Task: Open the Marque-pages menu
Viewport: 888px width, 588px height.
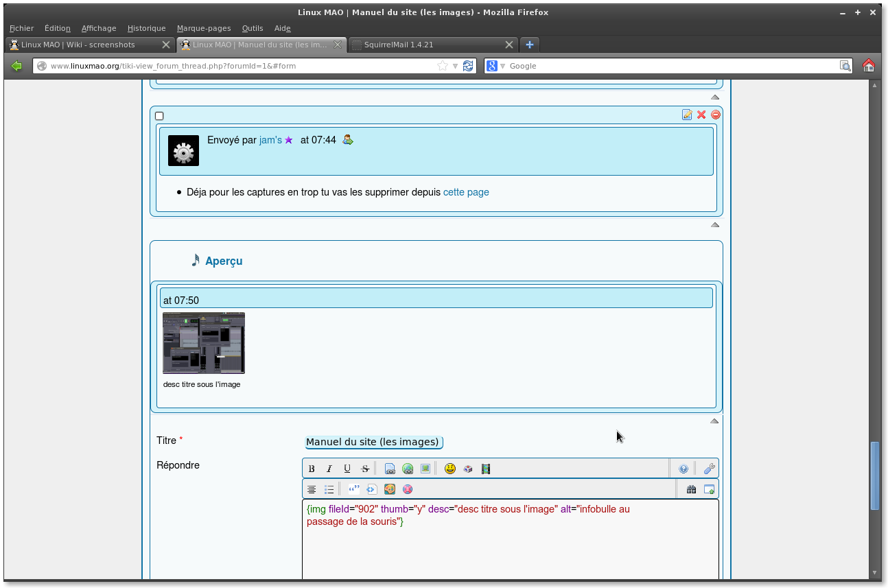Action: (x=203, y=28)
